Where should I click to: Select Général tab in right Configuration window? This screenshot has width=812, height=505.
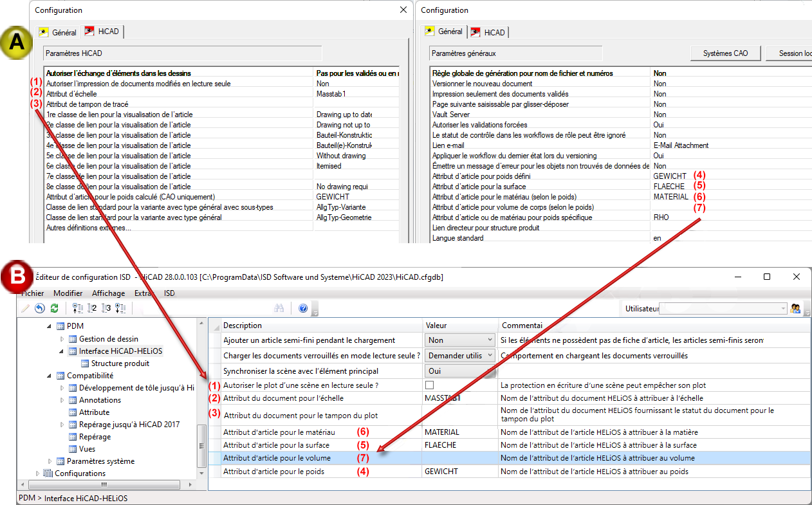coord(445,31)
